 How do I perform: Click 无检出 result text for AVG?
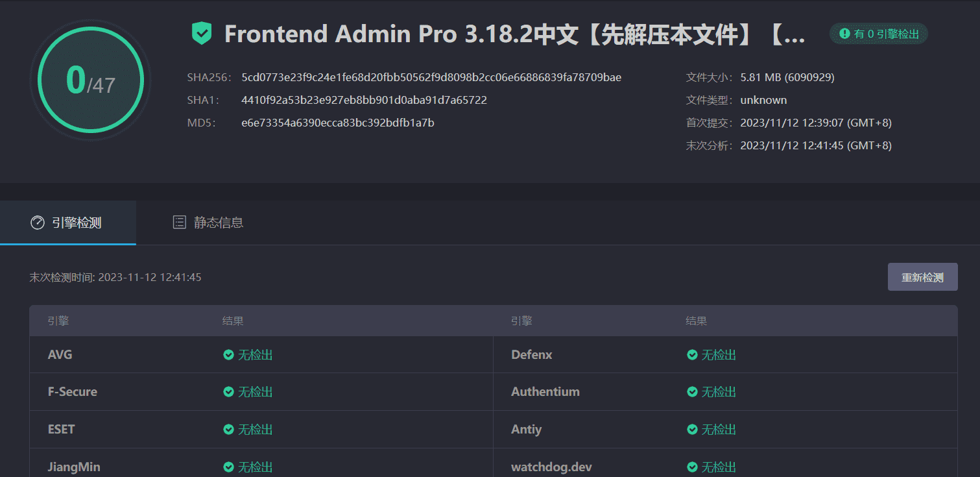tap(256, 355)
